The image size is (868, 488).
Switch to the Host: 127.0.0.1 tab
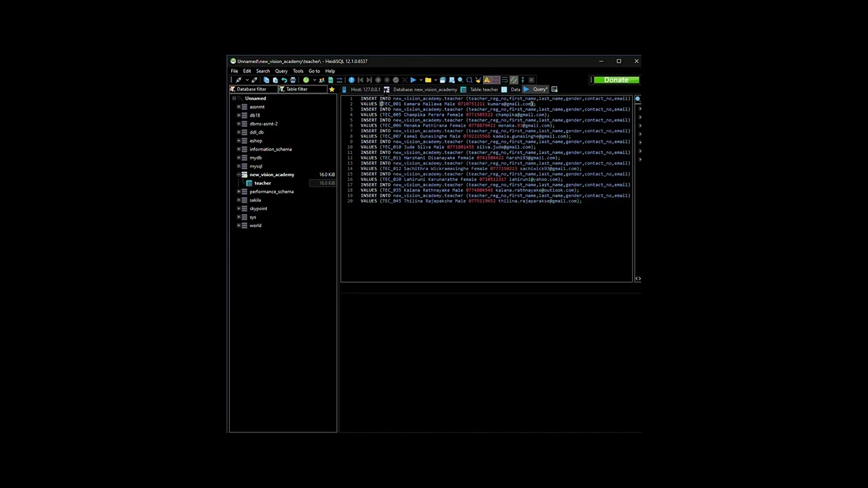pyautogui.click(x=361, y=89)
